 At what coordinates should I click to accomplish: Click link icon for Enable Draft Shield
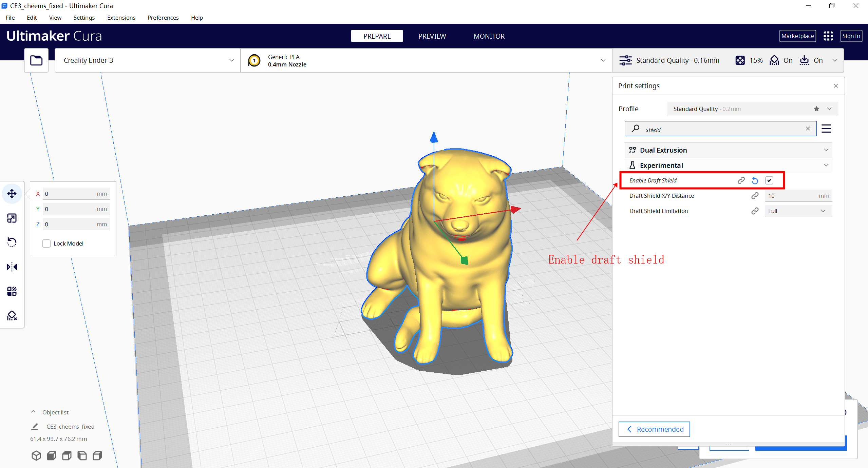point(741,180)
